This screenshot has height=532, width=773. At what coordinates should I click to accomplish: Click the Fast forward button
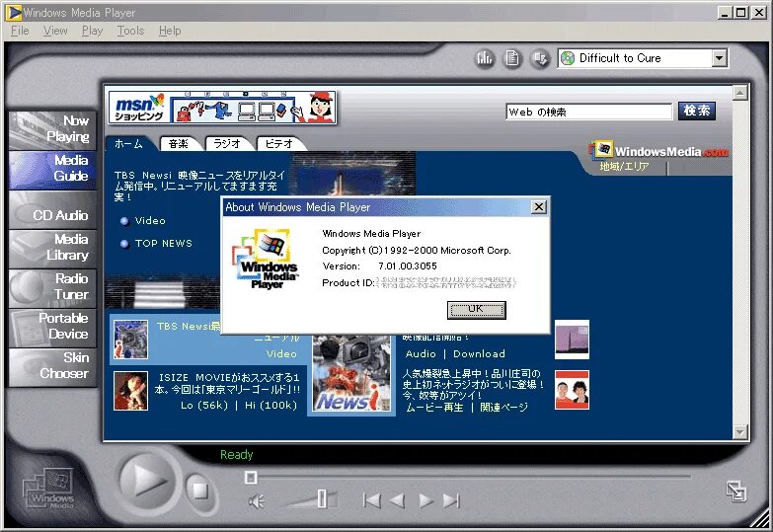click(425, 501)
